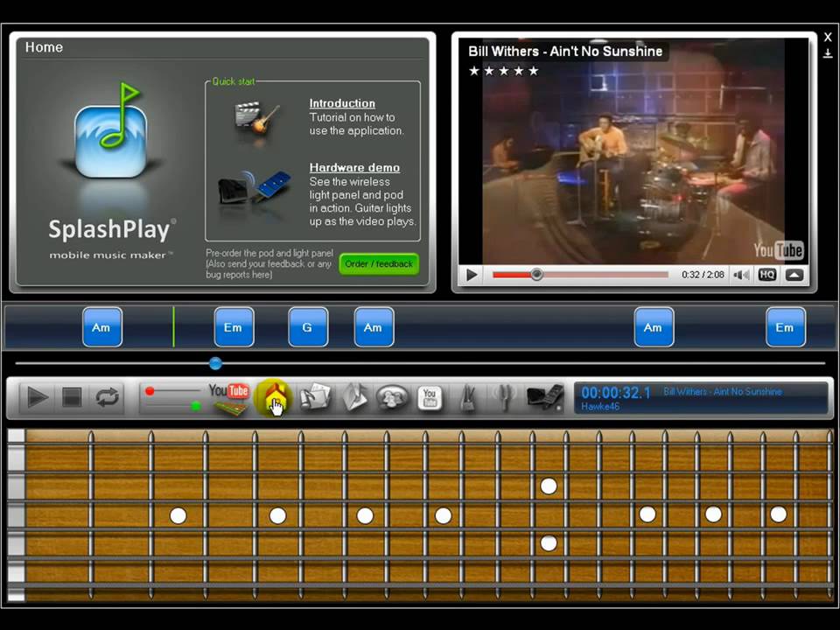
Task: Toggle loop mode with the circular arrows icon
Action: tap(107, 397)
